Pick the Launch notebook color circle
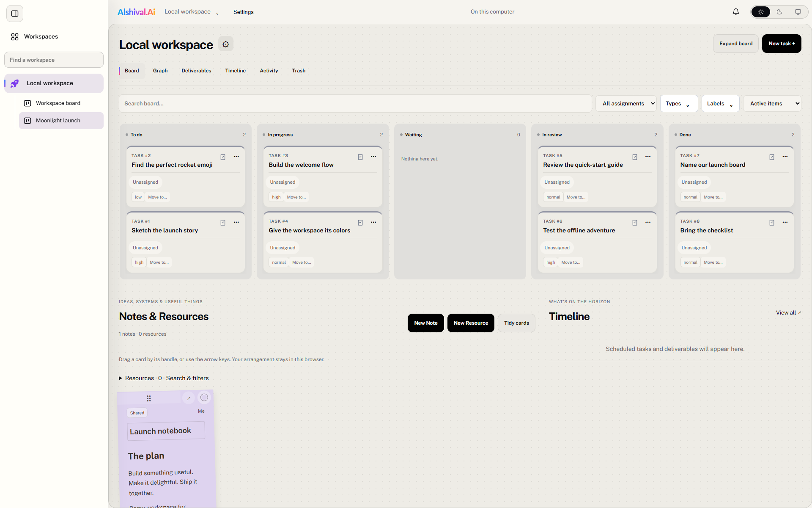Viewport: 812px width, 508px height. coord(204,397)
